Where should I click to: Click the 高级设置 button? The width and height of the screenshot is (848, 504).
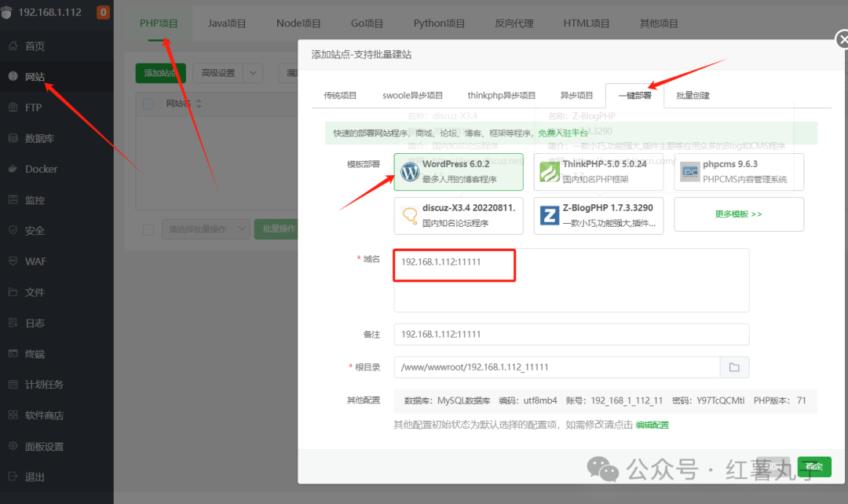(218, 73)
